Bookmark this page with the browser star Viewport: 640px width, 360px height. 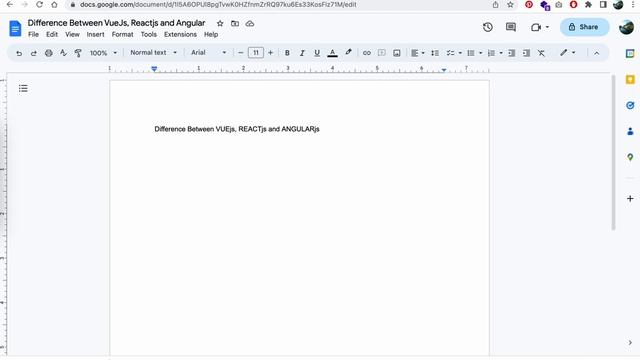[x=510, y=4]
